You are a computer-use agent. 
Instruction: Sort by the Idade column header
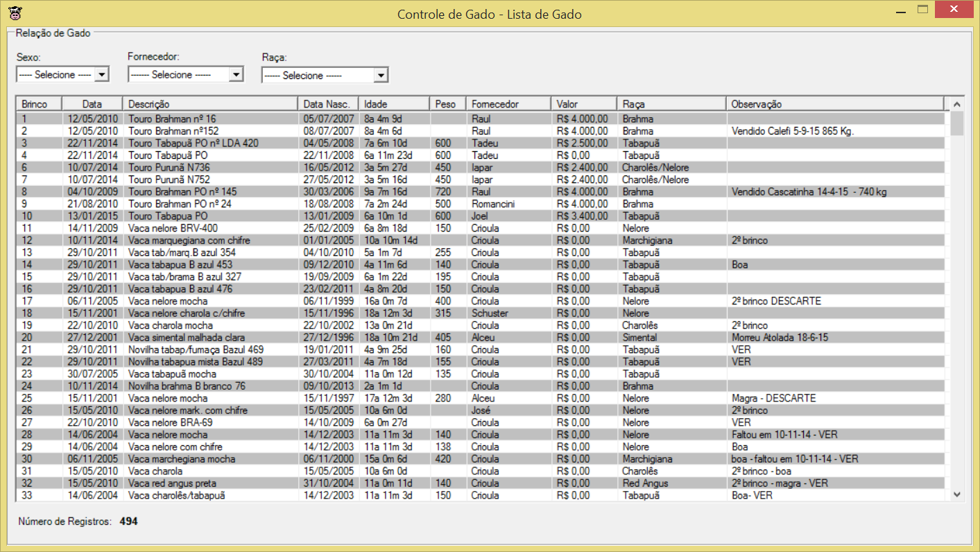tap(395, 104)
